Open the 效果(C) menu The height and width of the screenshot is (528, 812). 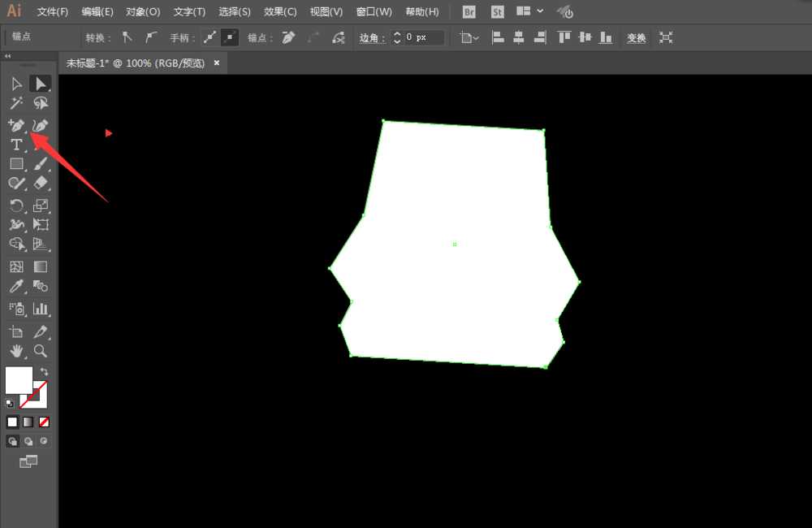point(279,11)
